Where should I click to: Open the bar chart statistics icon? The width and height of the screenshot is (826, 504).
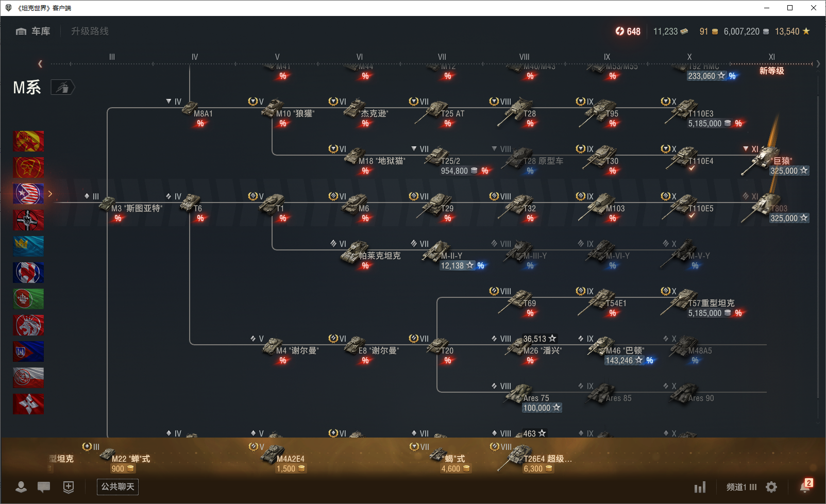[700, 487]
